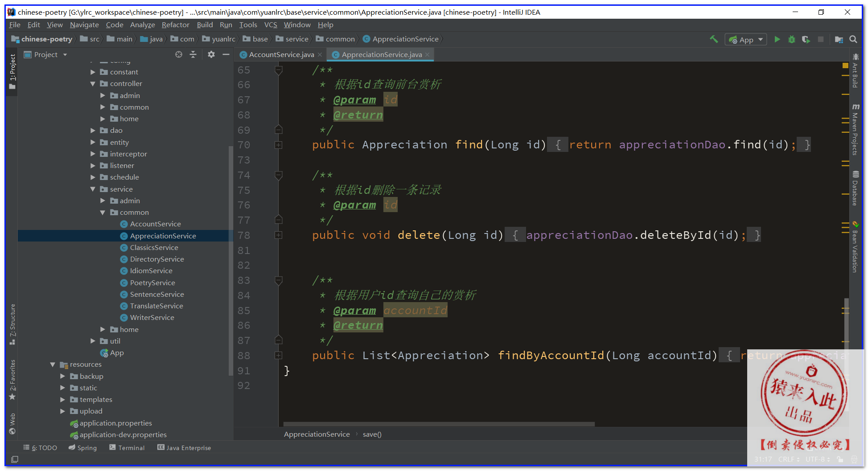This screenshot has height=471, width=868.
Task: Collapse the service folder
Action: pyautogui.click(x=93, y=189)
